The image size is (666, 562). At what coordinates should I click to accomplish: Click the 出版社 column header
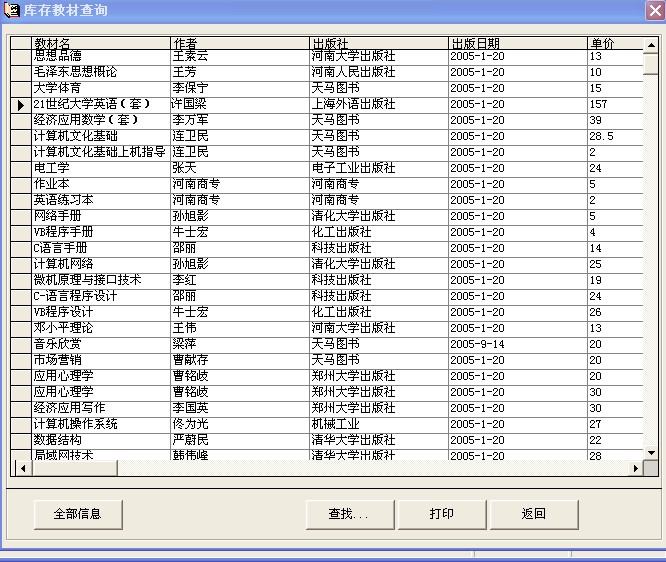[x=379, y=43]
